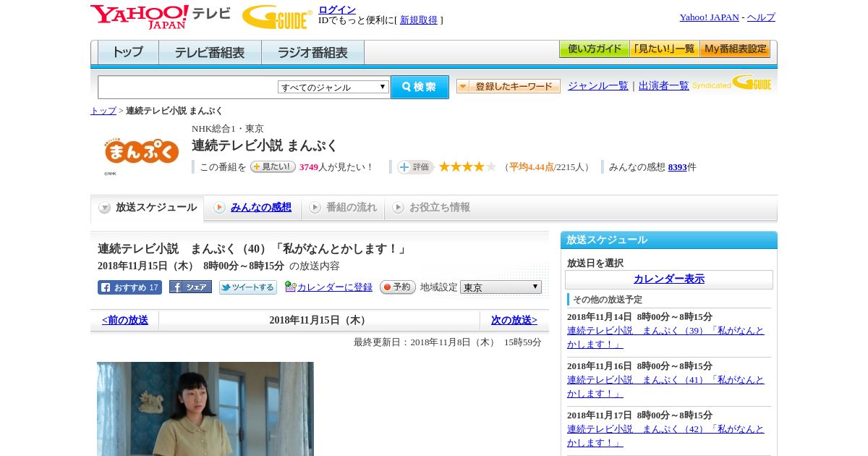Click カレンダーに登録 link
Screen dimensions: 868x456
coord(335,287)
